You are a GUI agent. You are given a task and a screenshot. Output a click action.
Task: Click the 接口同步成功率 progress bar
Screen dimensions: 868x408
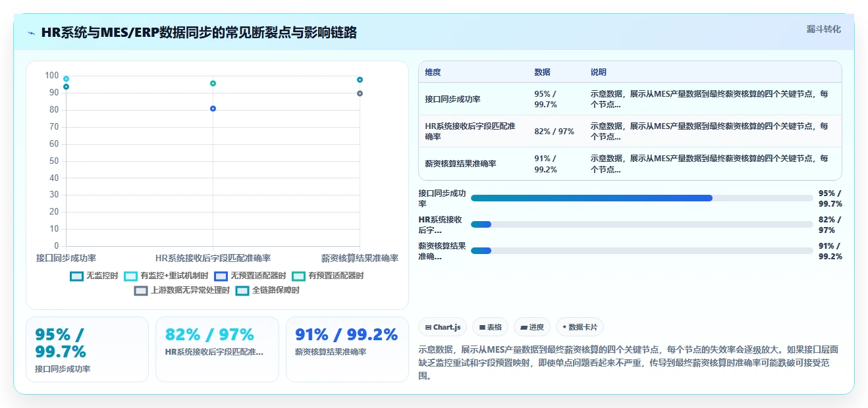(x=641, y=198)
